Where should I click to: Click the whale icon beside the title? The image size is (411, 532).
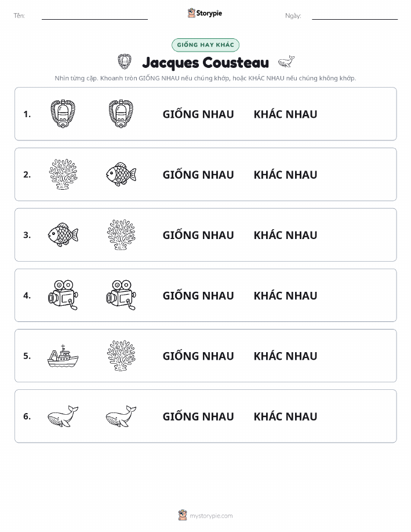286,61
